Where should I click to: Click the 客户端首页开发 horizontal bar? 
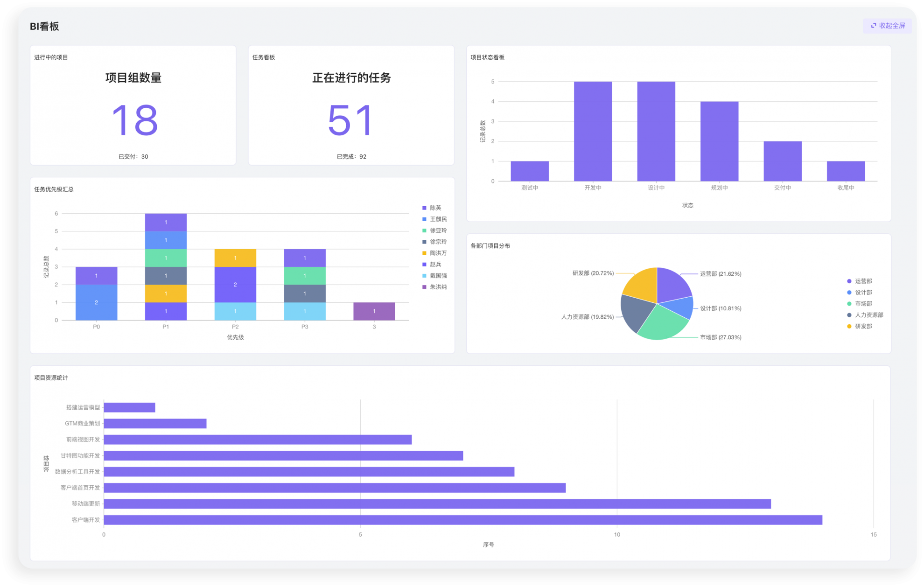click(x=335, y=488)
